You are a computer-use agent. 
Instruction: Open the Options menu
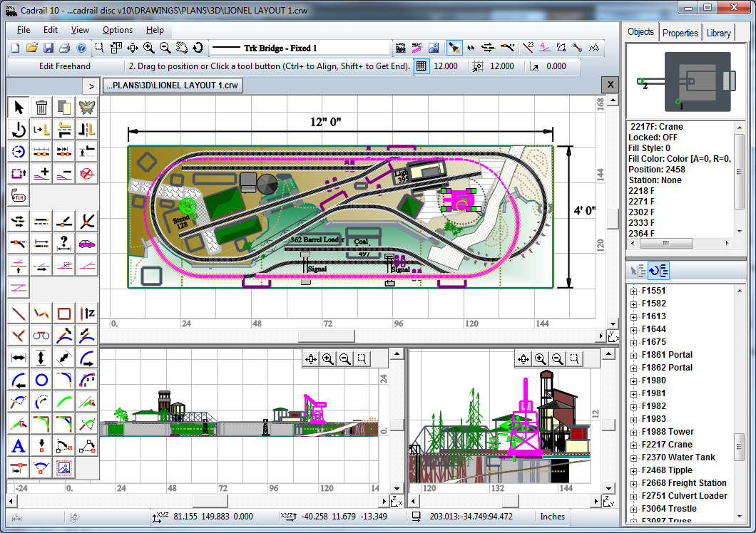point(117,30)
